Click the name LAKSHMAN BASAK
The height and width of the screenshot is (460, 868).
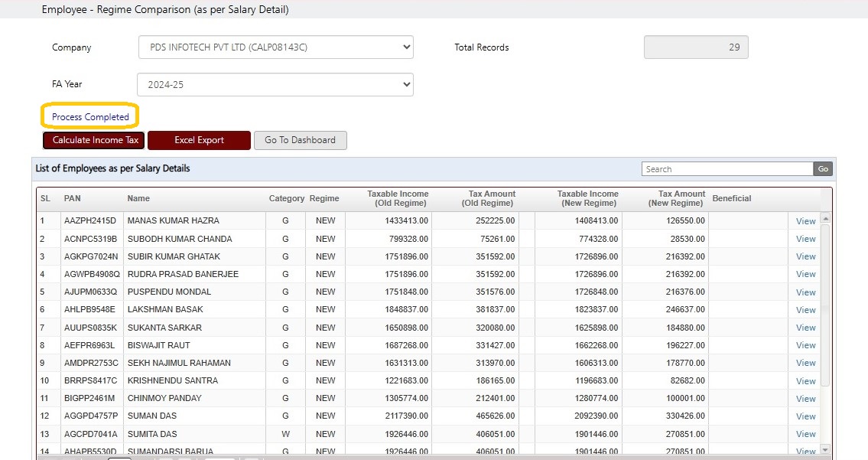pos(165,309)
